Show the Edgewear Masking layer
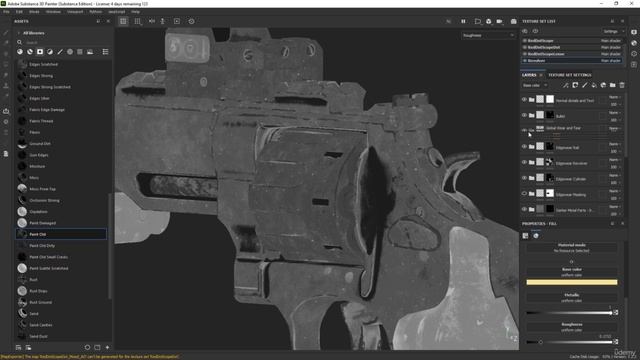Screen dimensions: 640x360 point(524,193)
